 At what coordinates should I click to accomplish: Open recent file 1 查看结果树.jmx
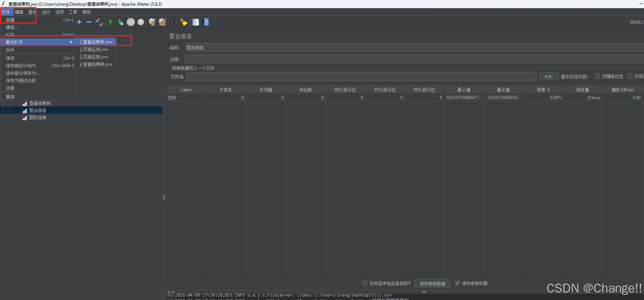point(96,42)
